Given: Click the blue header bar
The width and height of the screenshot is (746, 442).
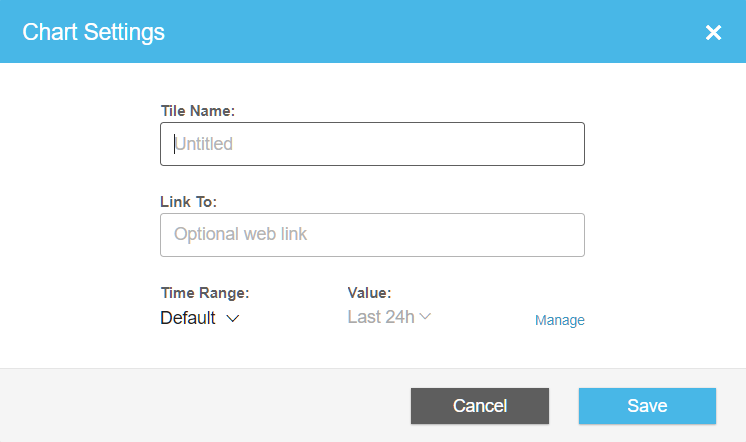Looking at the screenshot, I should pos(373,31).
